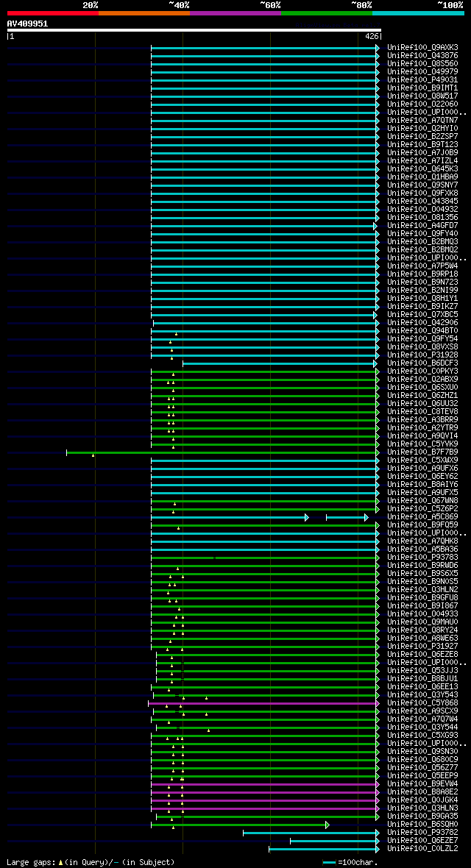Select the UniRef100_Q645K3 label
471x868 pixels.
click(422, 169)
